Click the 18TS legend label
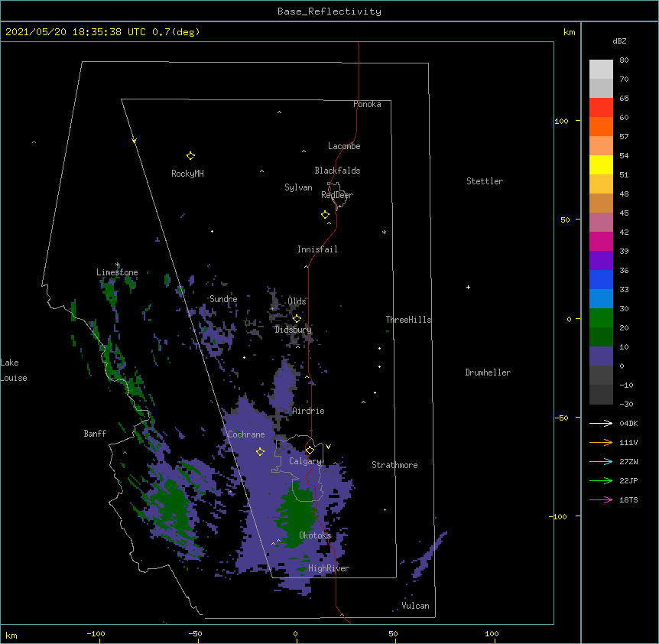Screen dimensions: 659x644 point(628,499)
